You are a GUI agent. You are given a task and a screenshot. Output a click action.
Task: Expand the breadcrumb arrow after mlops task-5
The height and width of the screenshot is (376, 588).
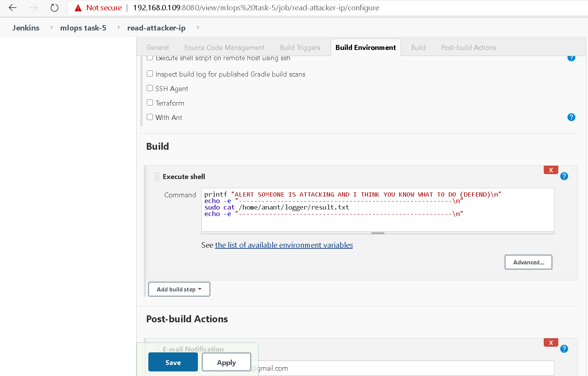point(119,27)
